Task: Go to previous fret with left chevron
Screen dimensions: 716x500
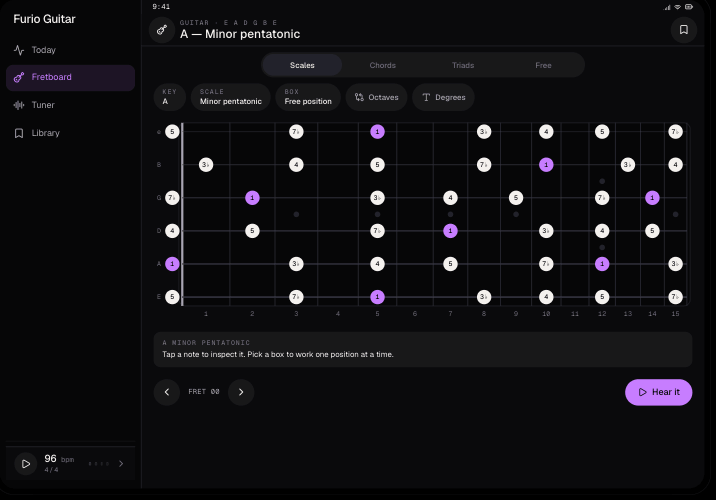Action: pos(167,392)
